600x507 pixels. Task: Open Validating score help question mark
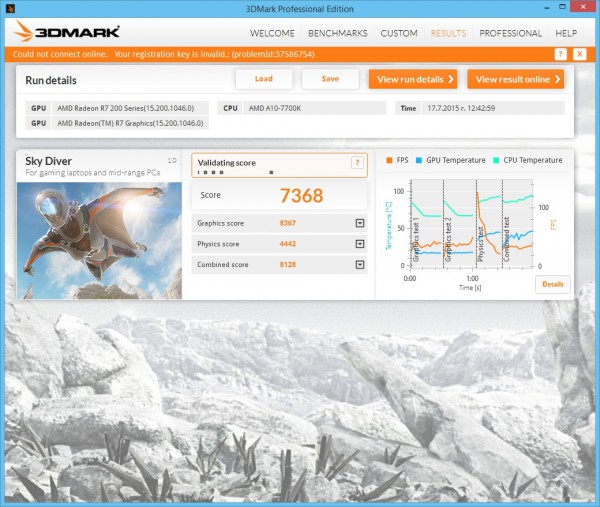(x=357, y=163)
